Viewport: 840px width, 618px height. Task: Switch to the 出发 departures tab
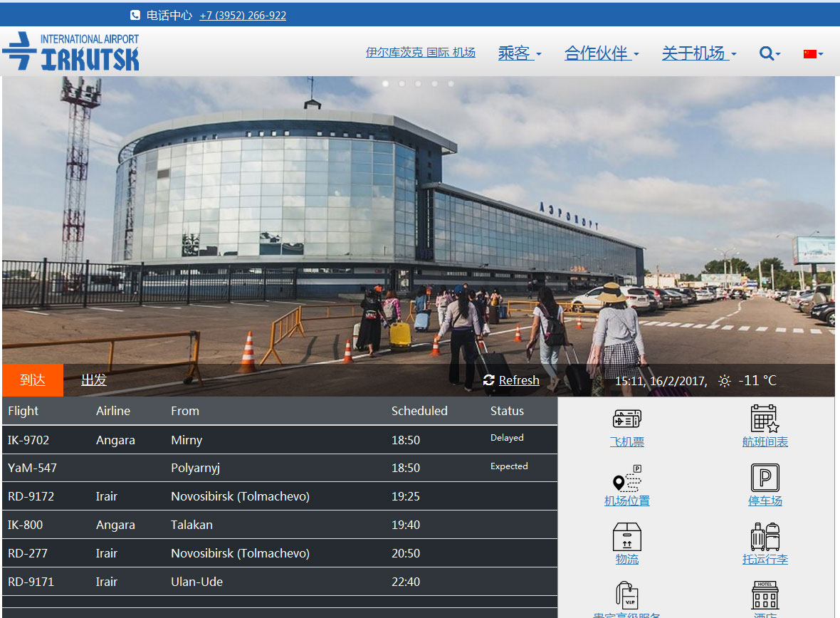tap(94, 380)
